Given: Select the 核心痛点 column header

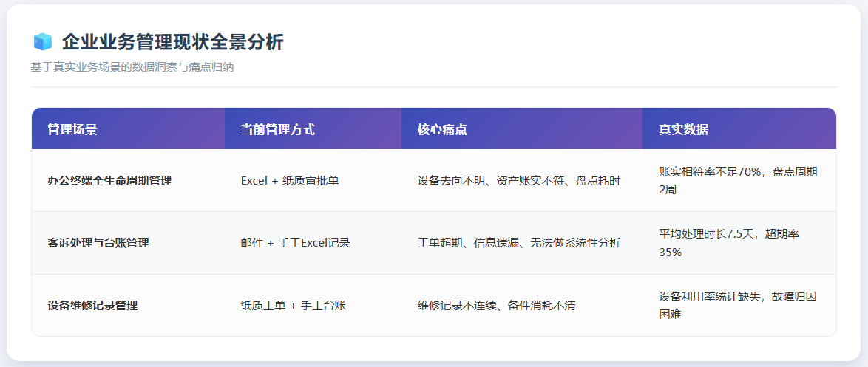Looking at the screenshot, I should pyautogui.click(x=522, y=129).
